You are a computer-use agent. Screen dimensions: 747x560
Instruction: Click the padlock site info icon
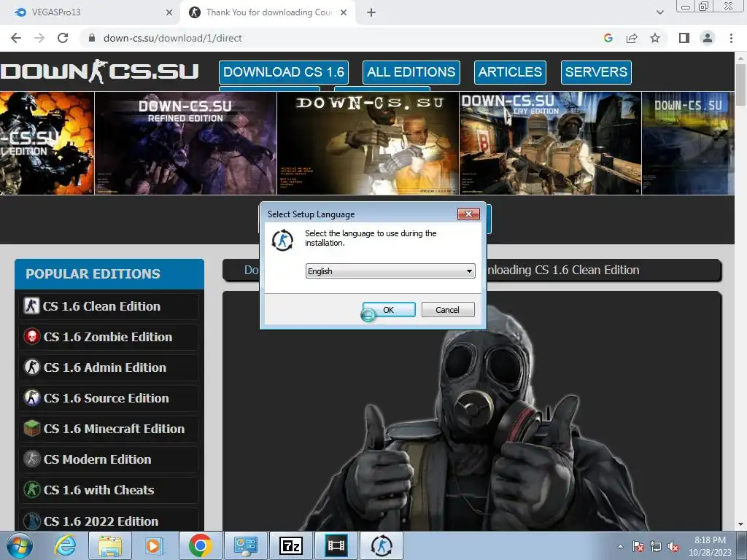(x=92, y=38)
